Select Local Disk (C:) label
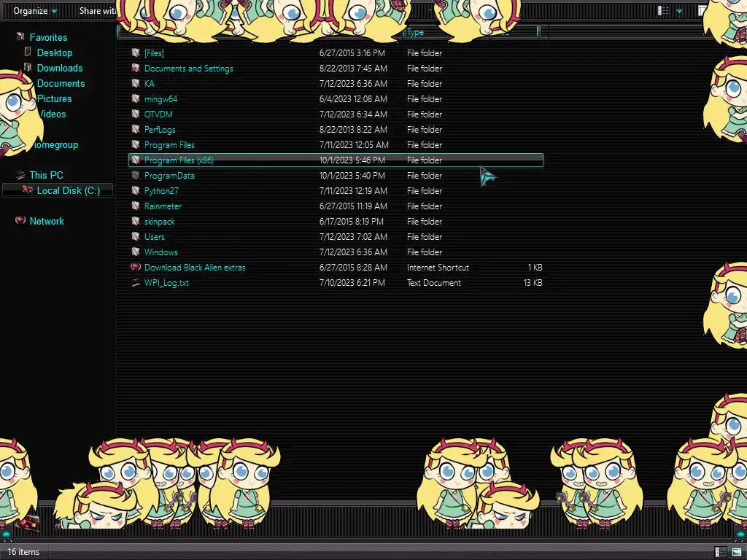The image size is (747, 560). tap(69, 190)
